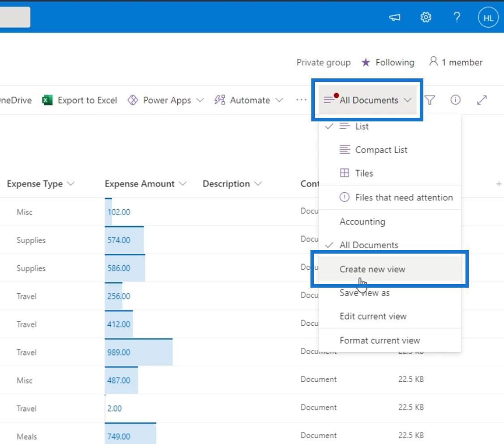
Task: Click Create new view
Action: coord(390,269)
